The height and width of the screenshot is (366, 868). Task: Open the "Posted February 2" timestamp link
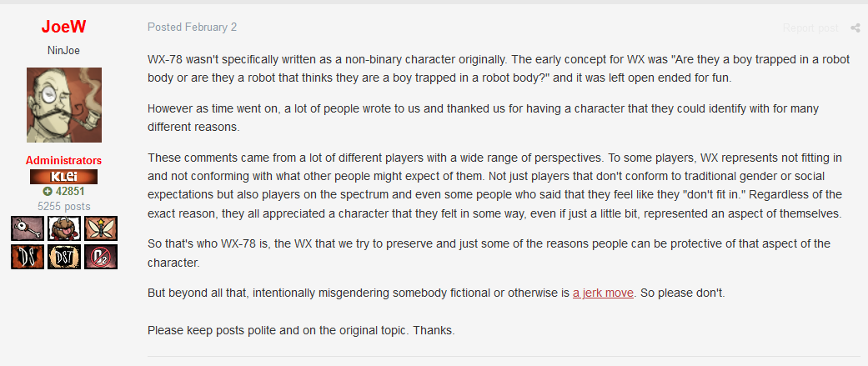(x=192, y=27)
